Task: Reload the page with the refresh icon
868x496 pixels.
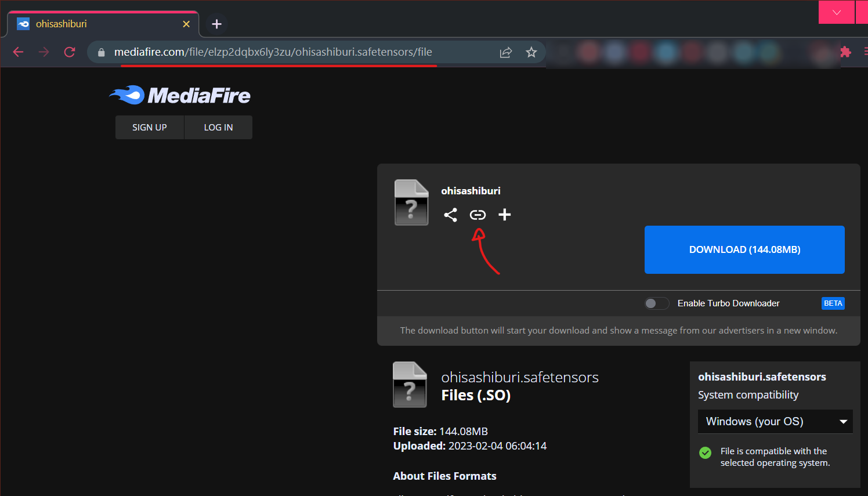Action: point(70,52)
